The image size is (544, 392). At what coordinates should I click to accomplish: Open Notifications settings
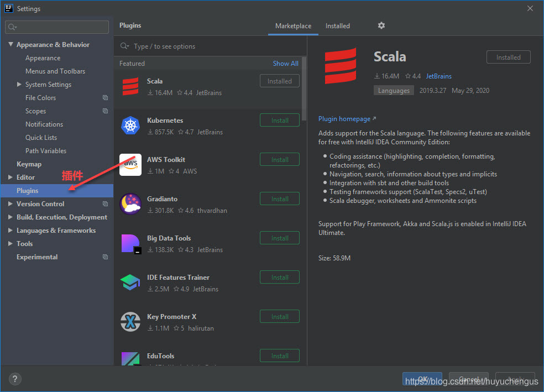44,124
